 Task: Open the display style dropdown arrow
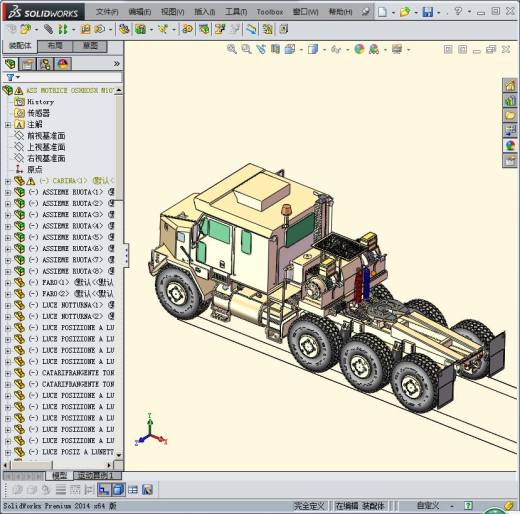(324, 50)
